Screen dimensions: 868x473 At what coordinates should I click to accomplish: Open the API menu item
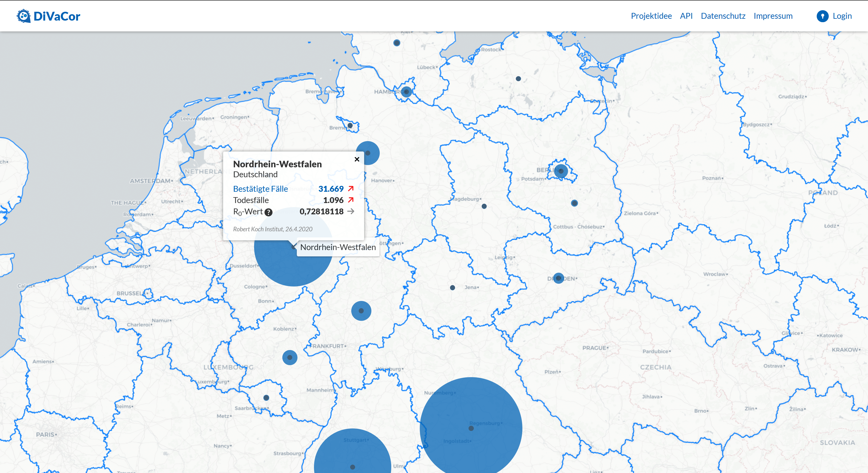686,16
